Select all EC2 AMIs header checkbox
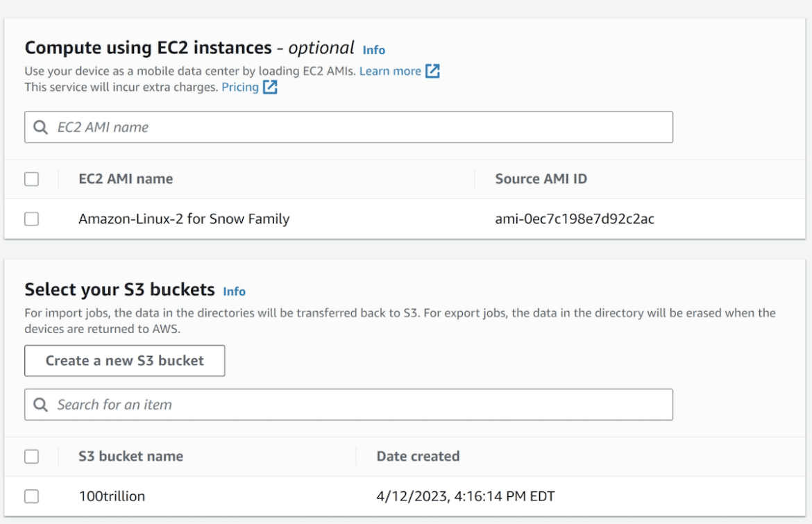This screenshot has height=524, width=812. click(32, 179)
